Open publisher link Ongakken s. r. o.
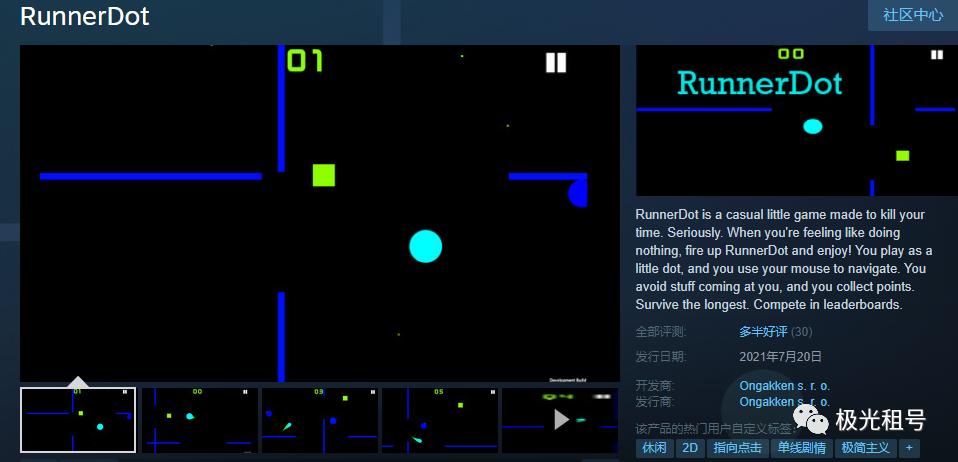This screenshot has width=958, height=462. click(784, 402)
